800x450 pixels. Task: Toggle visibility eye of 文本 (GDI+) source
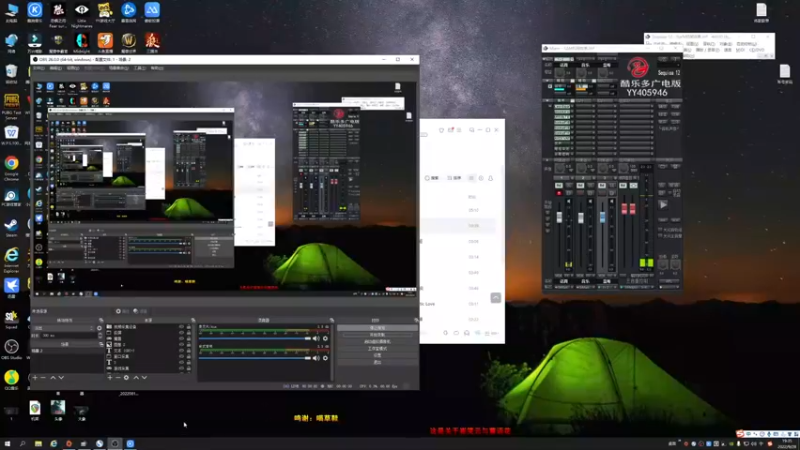click(x=181, y=351)
